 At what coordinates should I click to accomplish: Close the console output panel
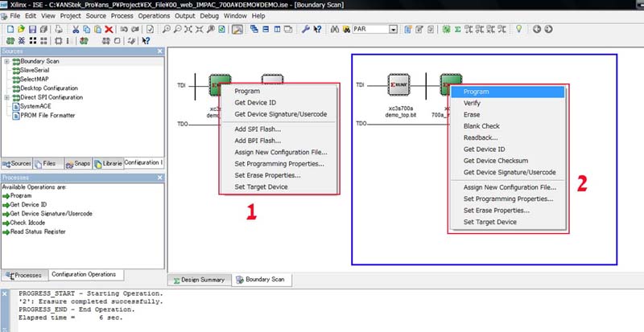(x=5, y=294)
